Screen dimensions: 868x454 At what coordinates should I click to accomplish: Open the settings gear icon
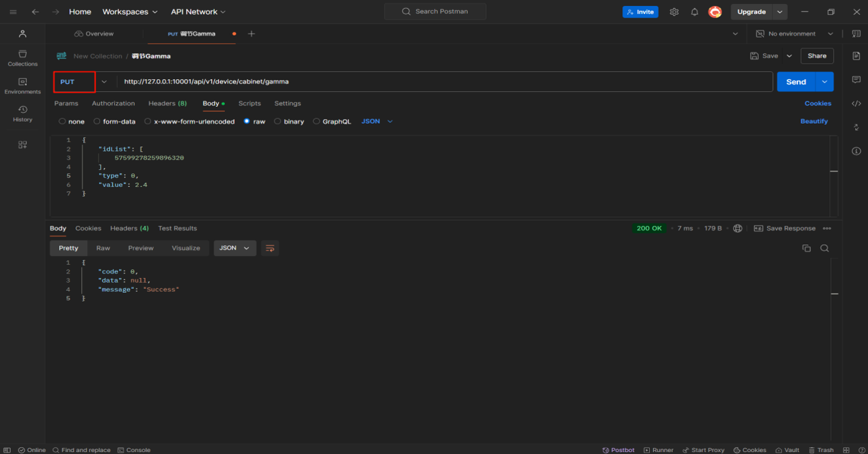click(674, 12)
